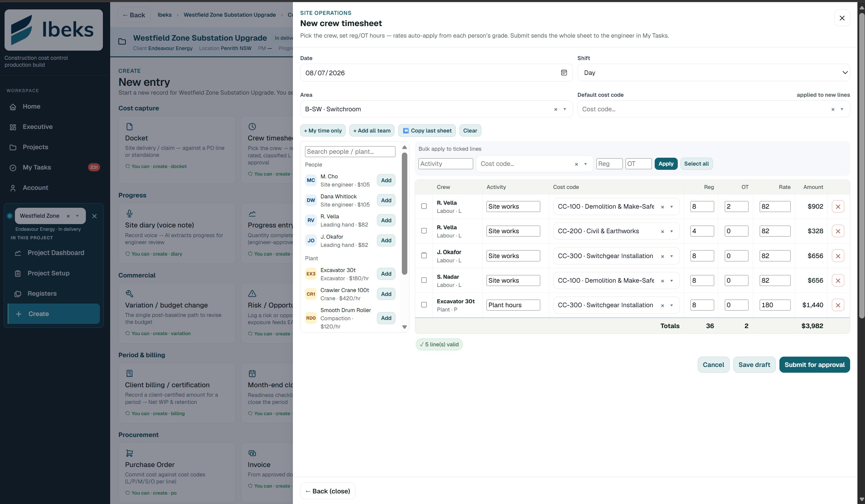Clear the bulk apply cost code
Viewport: 865px width, 504px height.
(576, 164)
